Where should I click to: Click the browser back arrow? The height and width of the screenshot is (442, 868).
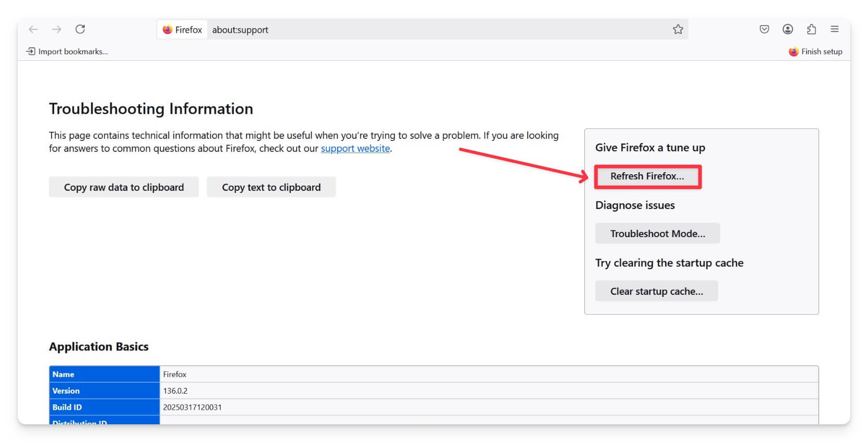coord(33,29)
